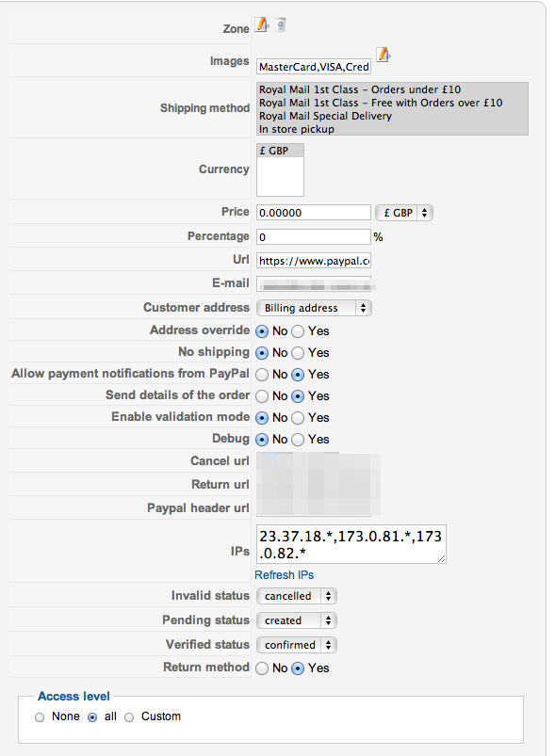Choose Custom access level

pos(129,717)
